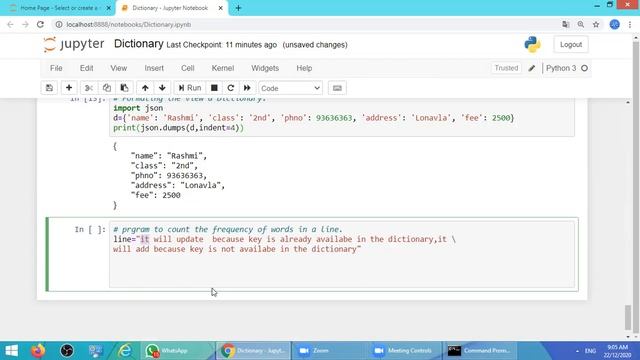Interrupt the kernel with stop icon
The height and width of the screenshot is (360, 640).
pyautogui.click(x=214, y=88)
